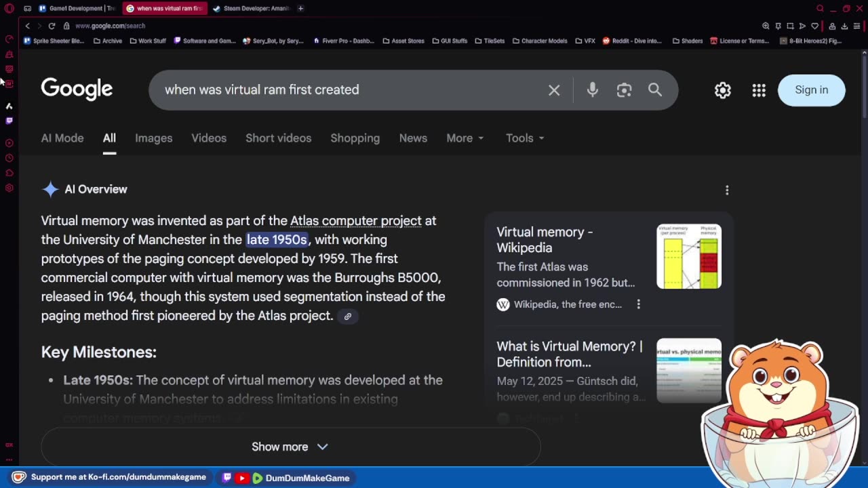Open the Twitch sidebar panel

click(x=9, y=121)
